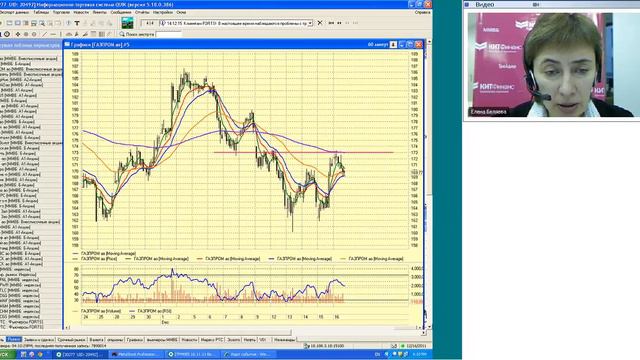
Task: Switch to the Нефть tab
Action: (x=249, y=340)
